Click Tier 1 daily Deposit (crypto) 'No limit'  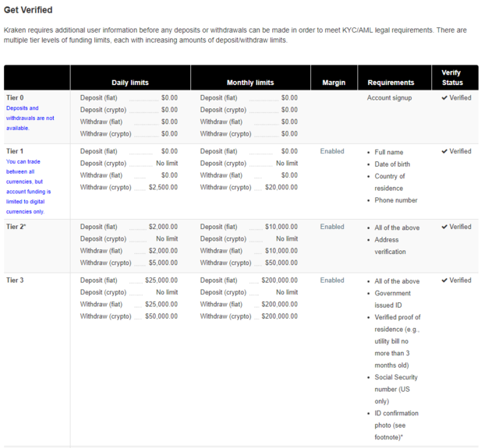tap(167, 163)
